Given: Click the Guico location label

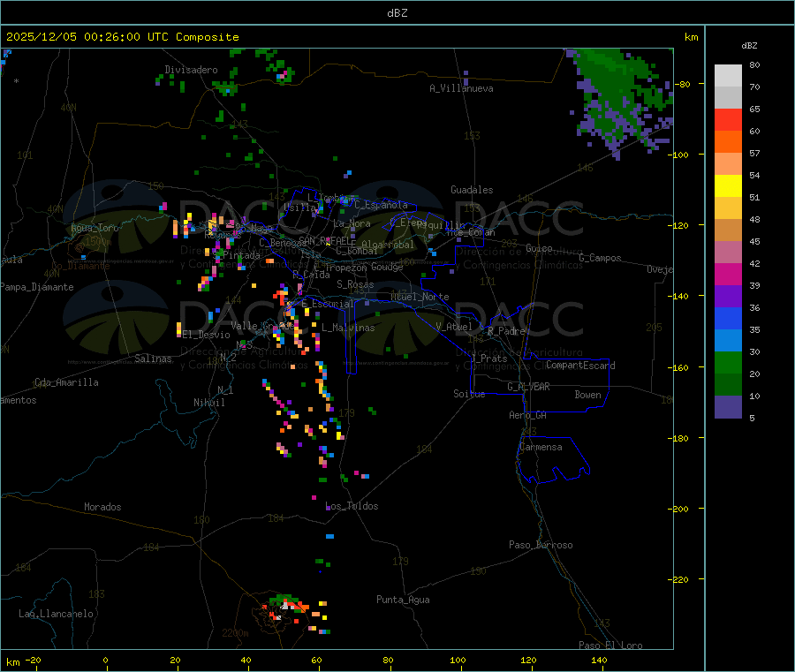Looking at the screenshot, I should click(x=539, y=248).
